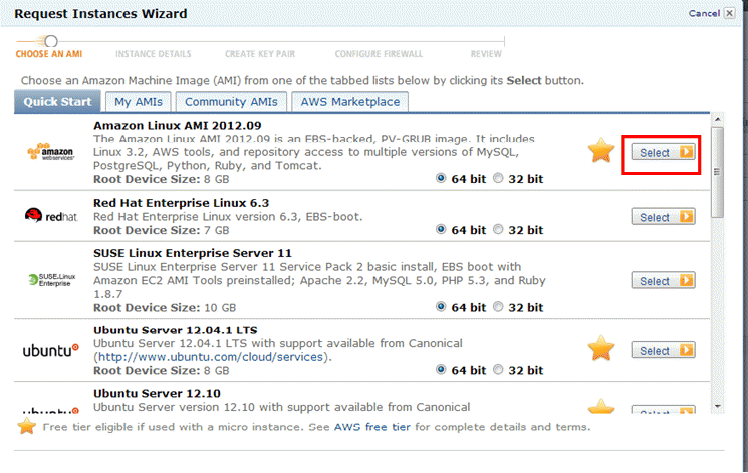Choose 32 bit for Amazon Linux AMI 2012.09

point(498,178)
